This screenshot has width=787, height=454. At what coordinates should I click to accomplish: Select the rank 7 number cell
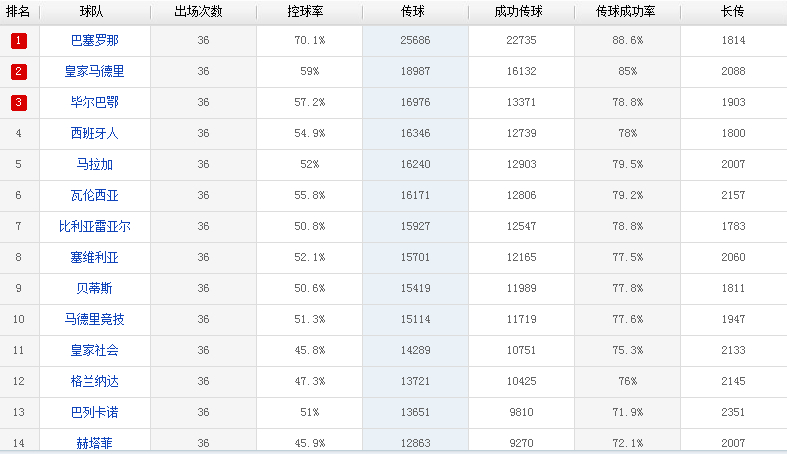(x=19, y=227)
